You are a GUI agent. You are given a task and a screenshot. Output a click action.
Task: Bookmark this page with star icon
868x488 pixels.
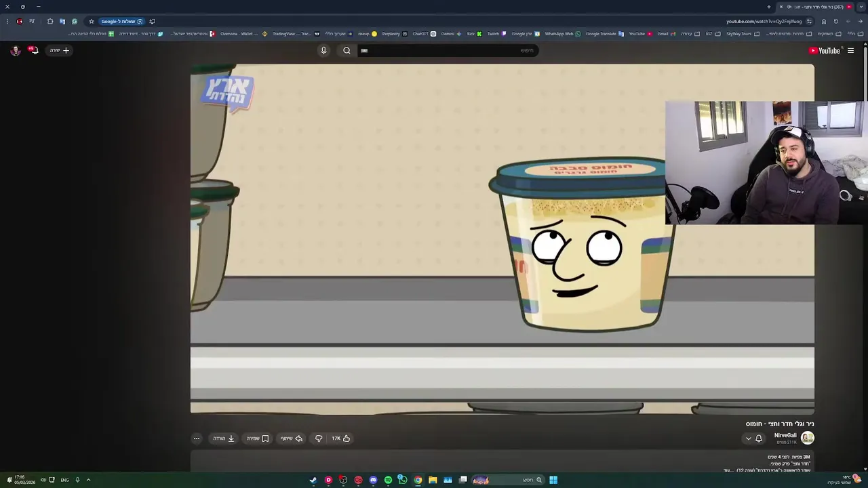pos(92,21)
